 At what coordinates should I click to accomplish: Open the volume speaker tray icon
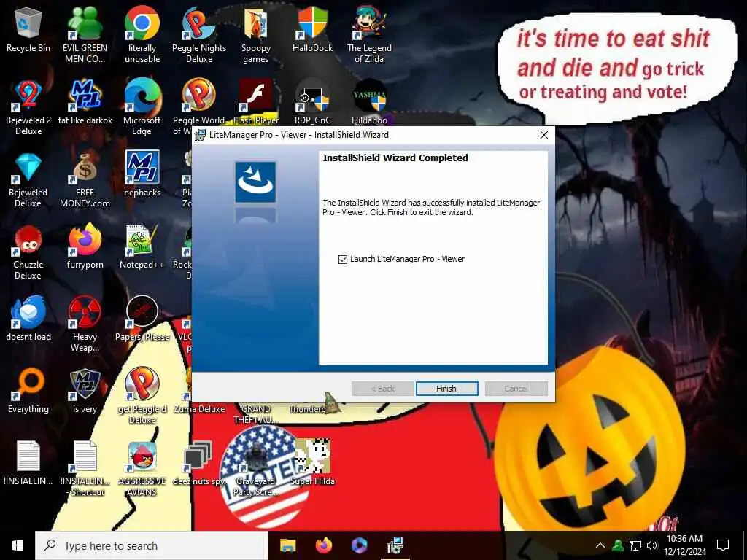pyautogui.click(x=652, y=545)
